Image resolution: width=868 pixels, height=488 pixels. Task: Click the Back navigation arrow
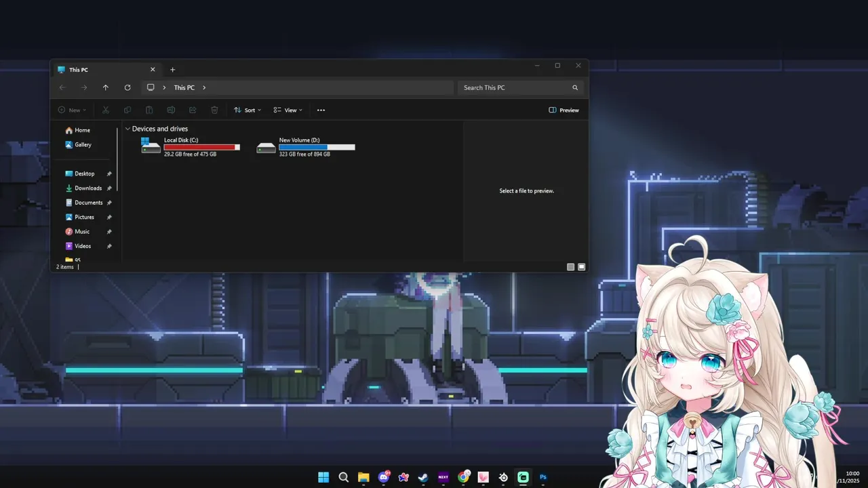pos(62,87)
